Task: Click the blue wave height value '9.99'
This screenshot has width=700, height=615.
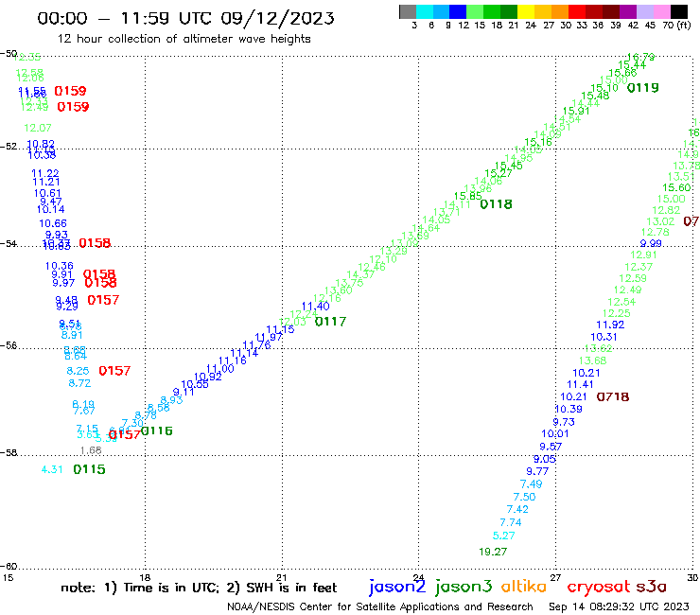Action: pos(651,243)
